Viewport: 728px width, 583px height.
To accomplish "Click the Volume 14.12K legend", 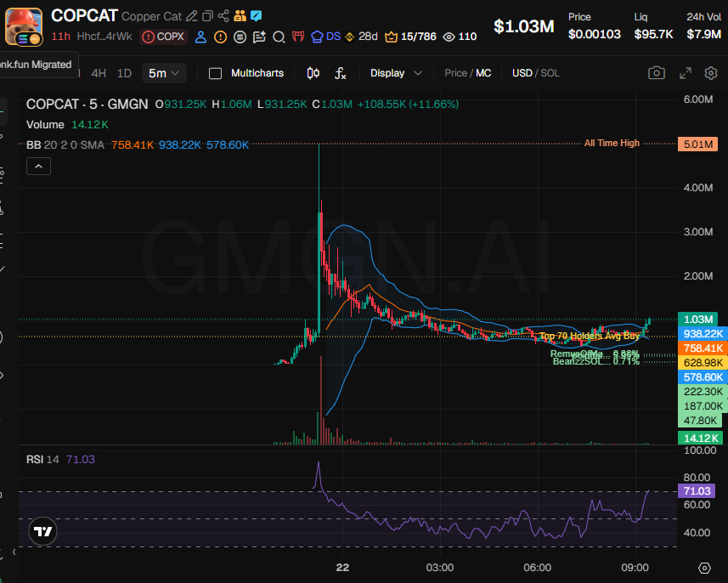I will click(x=67, y=124).
